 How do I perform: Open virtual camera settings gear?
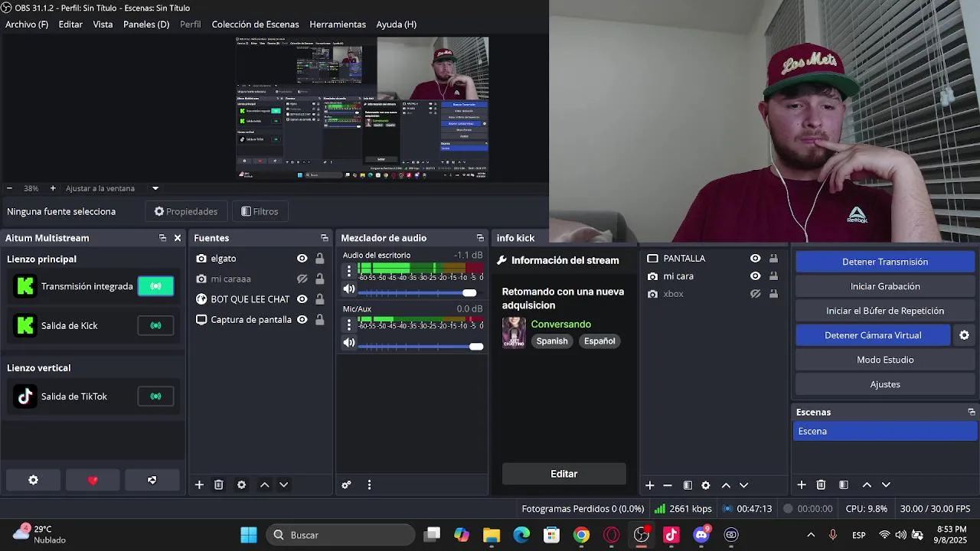coord(964,335)
